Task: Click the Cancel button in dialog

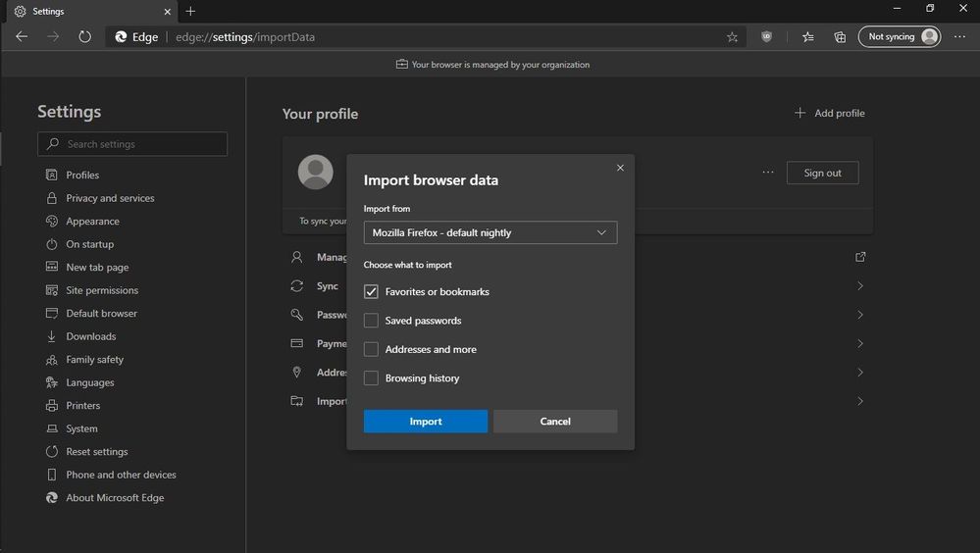Action: 555,422
